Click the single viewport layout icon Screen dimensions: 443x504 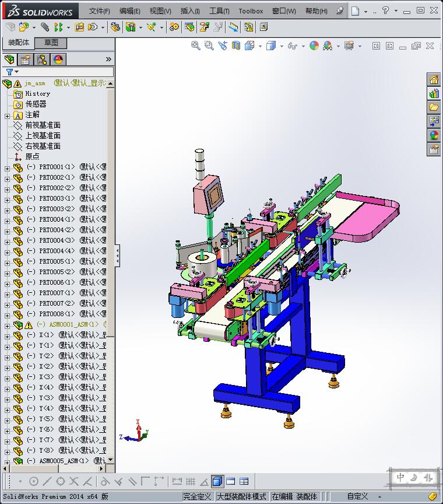point(231,481)
